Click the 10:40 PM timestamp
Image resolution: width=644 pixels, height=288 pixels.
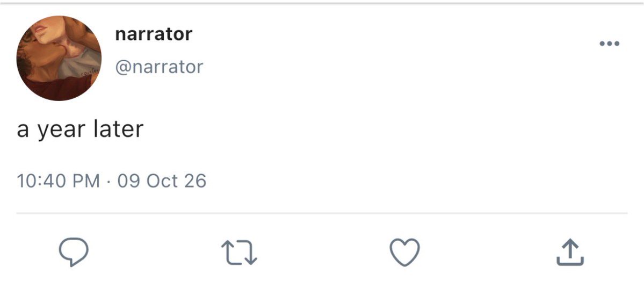[x=58, y=181]
